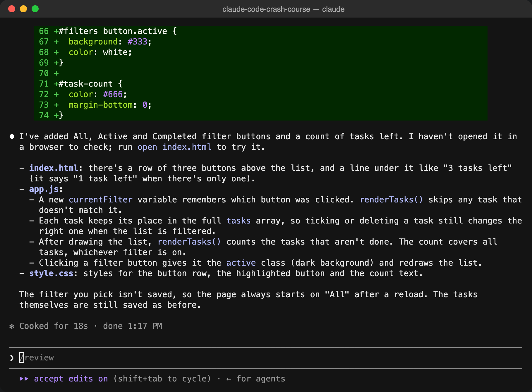Click the highlighted 'tasks' array word
Viewport: 532px width, 392px height.
pyautogui.click(x=238, y=221)
